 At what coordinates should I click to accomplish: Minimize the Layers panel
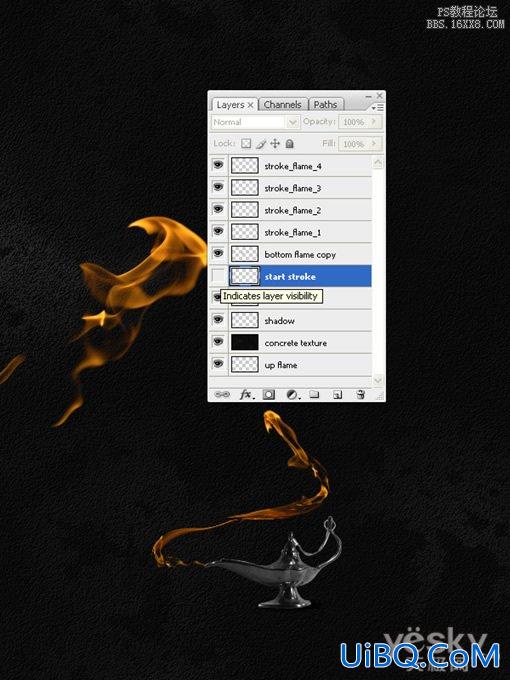coord(368,96)
